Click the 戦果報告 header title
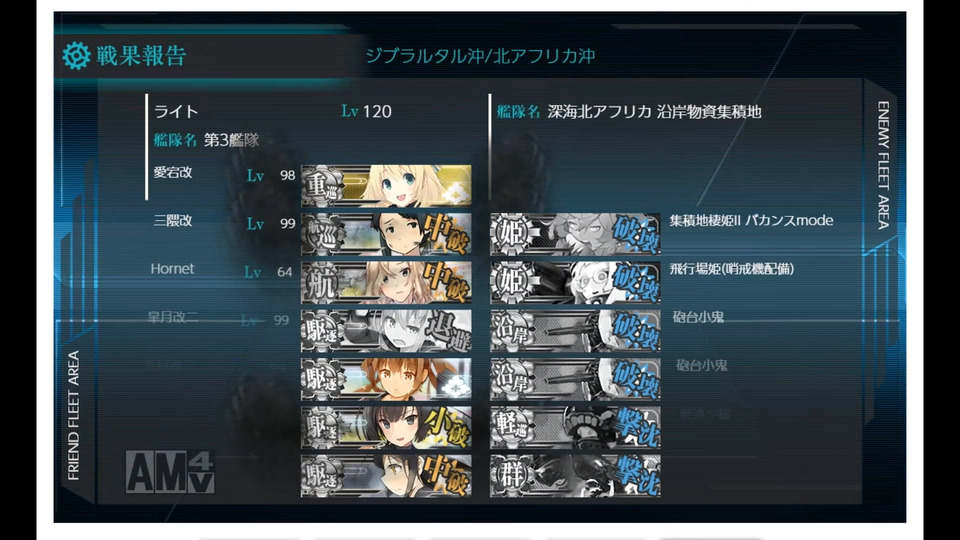The width and height of the screenshot is (960, 540). coord(141,56)
